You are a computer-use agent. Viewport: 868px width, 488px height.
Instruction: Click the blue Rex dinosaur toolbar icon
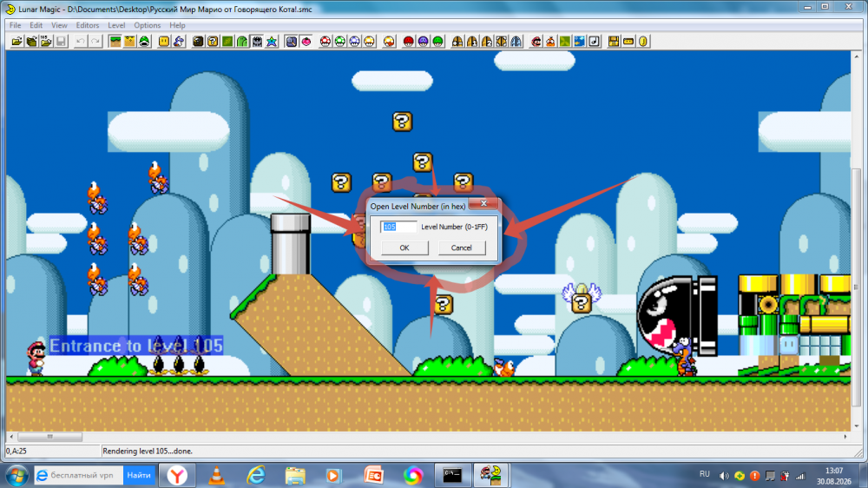(x=179, y=42)
